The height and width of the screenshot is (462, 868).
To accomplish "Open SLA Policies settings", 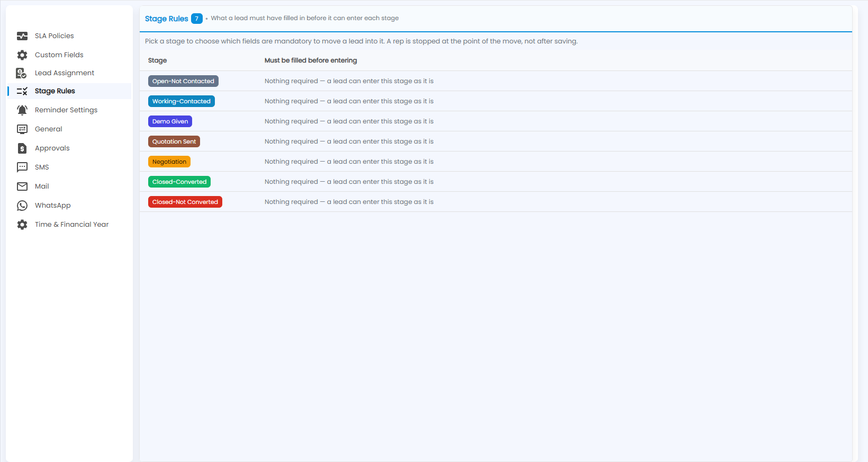I will point(55,36).
